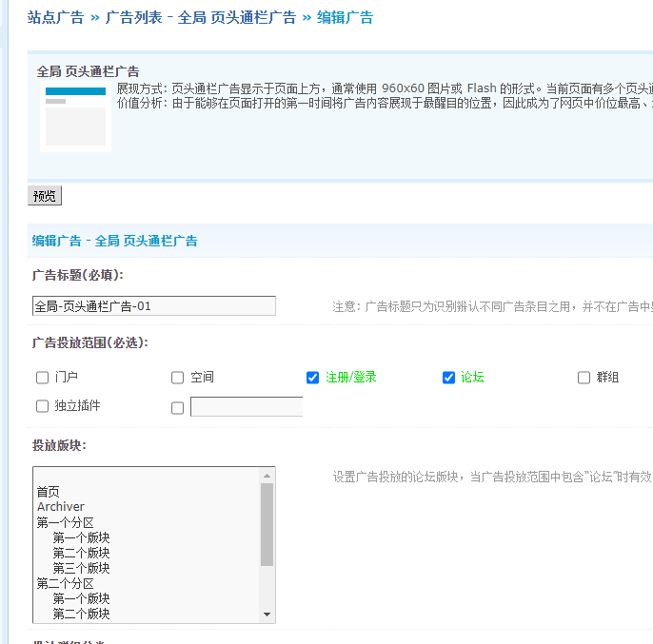Check the 独立插件 checkbox
The height and width of the screenshot is (644, 653).
coord(43,406)
